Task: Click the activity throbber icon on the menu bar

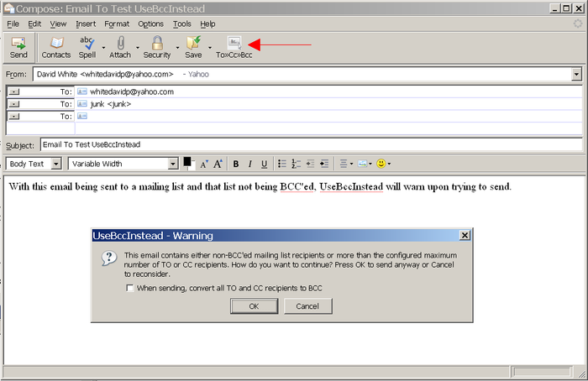Action: pyautogui.click(x=578, y=23)
